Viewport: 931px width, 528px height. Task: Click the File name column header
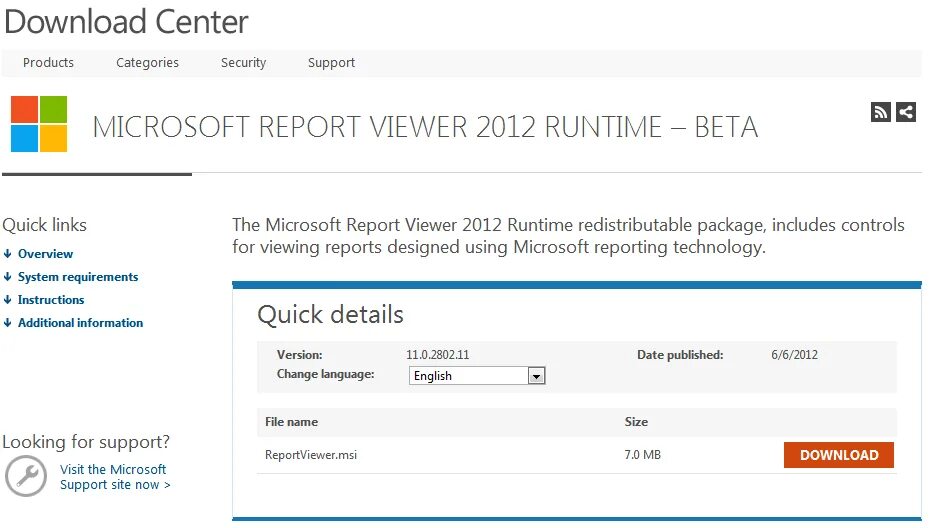(292, 422)
